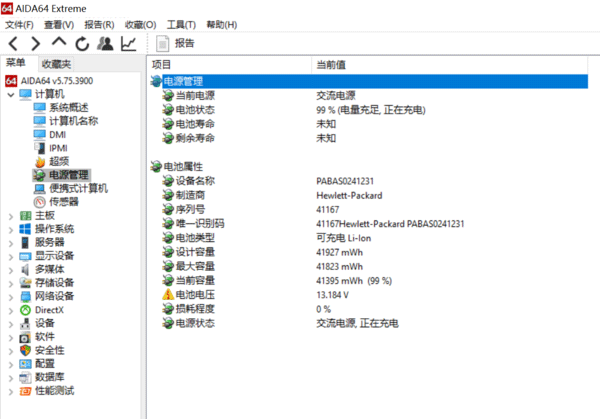
Task: Select the 系统概述 monitor icon
Action: pos(39,108)
